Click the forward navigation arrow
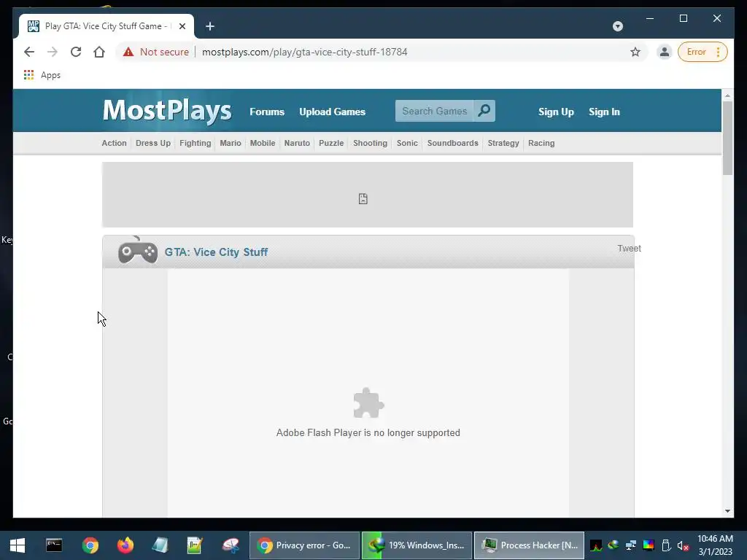Viewport: 747px width, 560px height. tap(53, 52)
